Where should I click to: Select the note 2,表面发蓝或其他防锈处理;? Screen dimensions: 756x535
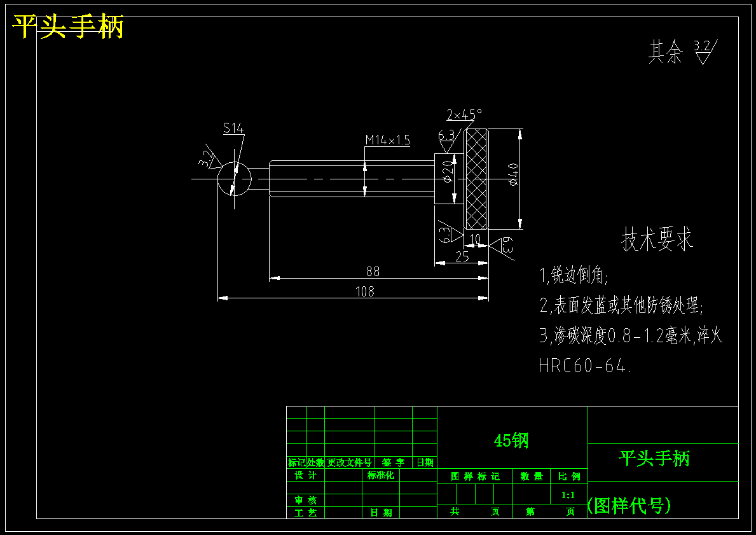(621, 305)
